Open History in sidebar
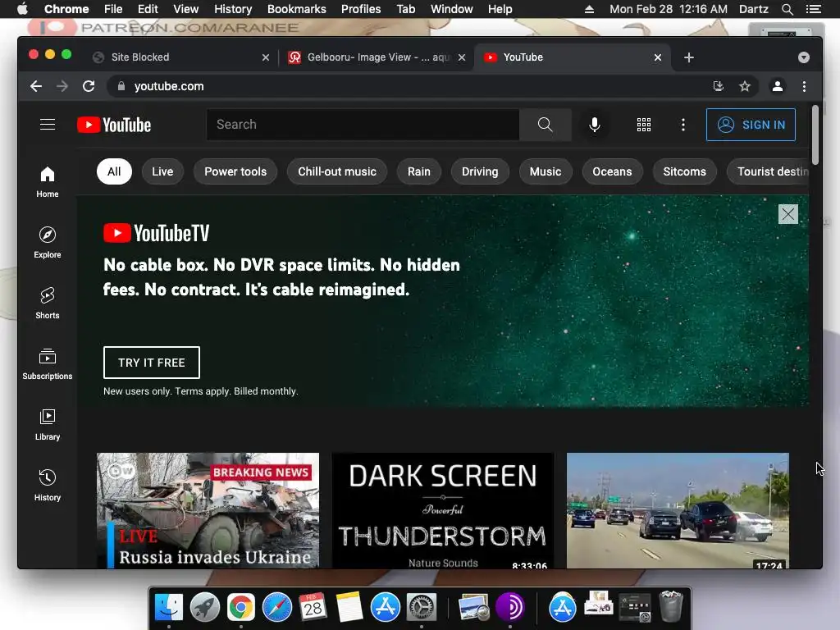The image size is (840, 630). click(47, 485)
